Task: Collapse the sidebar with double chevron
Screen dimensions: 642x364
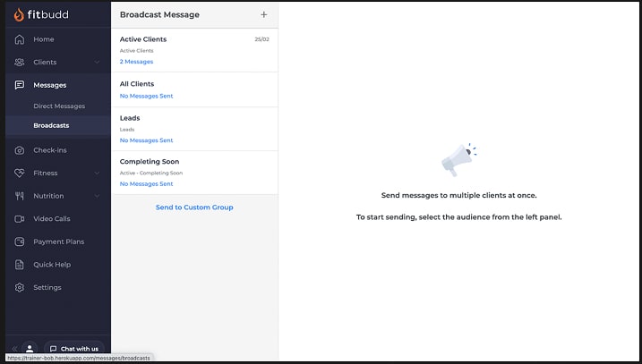Action: (14, 349)
